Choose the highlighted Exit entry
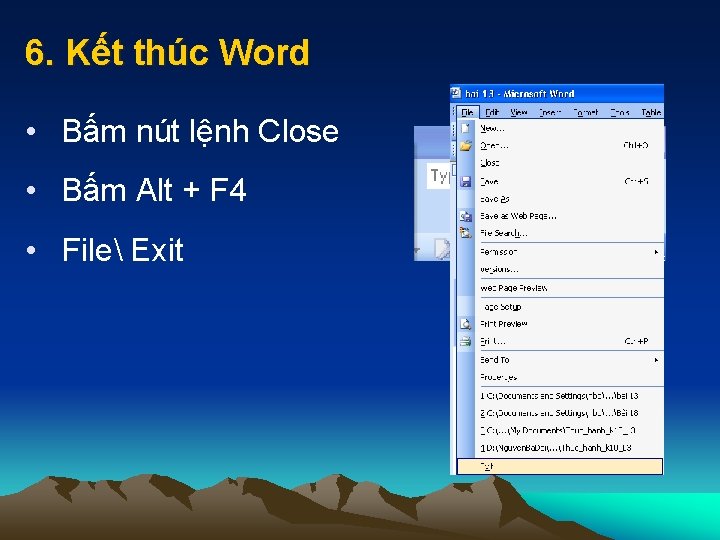Screen dimensions: 720x540 [x=560, y=466]
